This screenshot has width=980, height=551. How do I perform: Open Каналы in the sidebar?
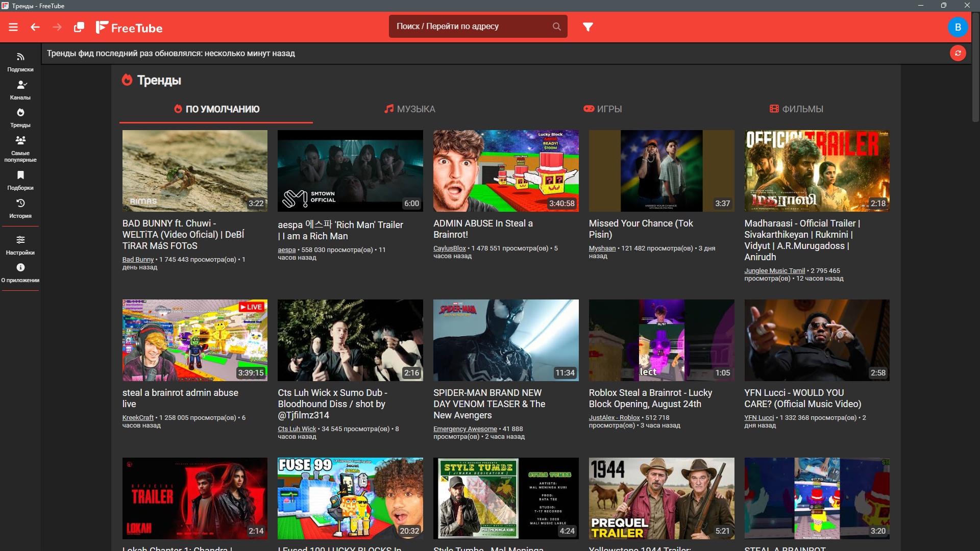point(20,90)
